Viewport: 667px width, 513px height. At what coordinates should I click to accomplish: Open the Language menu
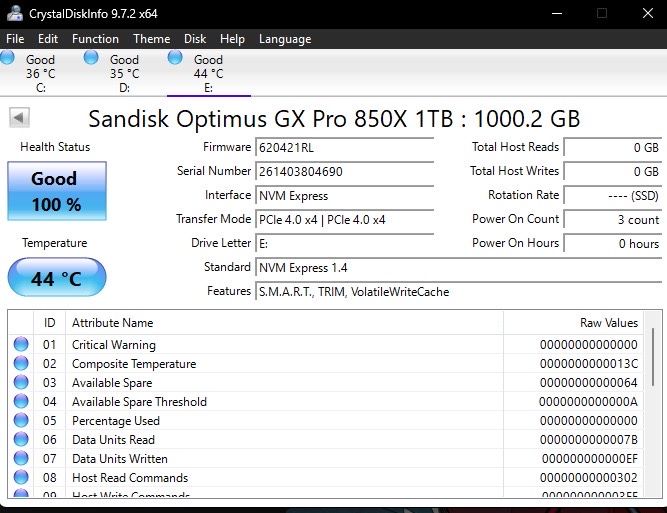285,39
